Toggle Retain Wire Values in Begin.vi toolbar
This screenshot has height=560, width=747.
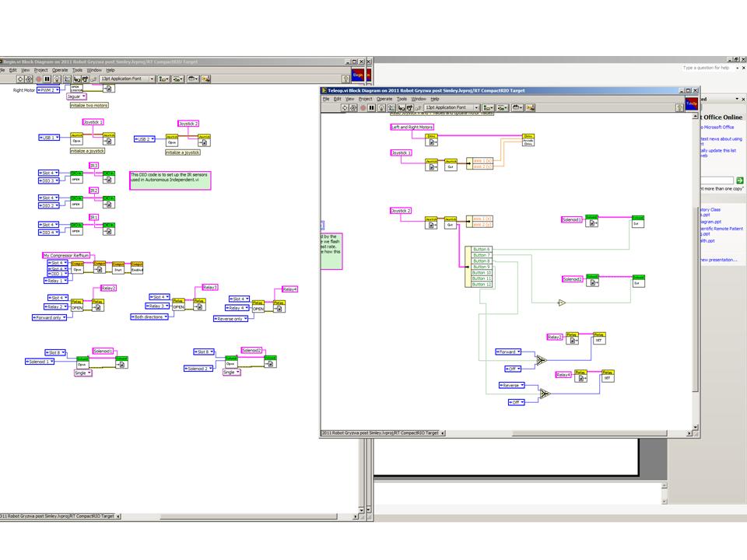click(67, 79)
